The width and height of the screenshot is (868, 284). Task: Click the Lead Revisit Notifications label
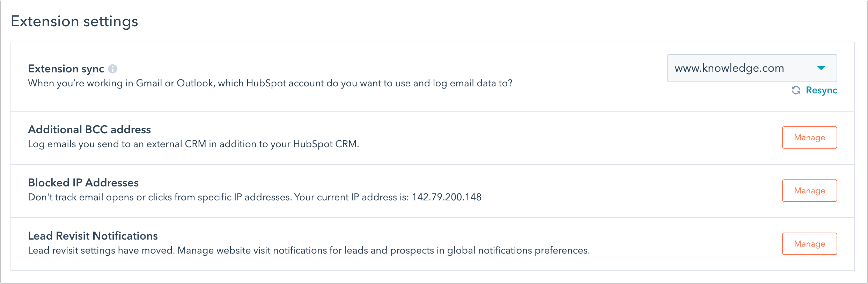click(93, 236)
